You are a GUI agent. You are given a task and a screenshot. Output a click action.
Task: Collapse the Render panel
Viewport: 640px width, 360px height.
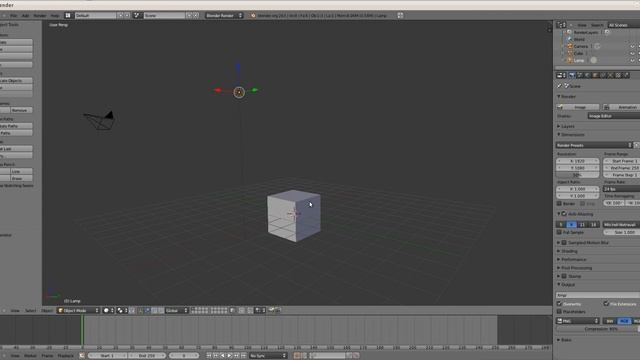click(x=567, y=97)
